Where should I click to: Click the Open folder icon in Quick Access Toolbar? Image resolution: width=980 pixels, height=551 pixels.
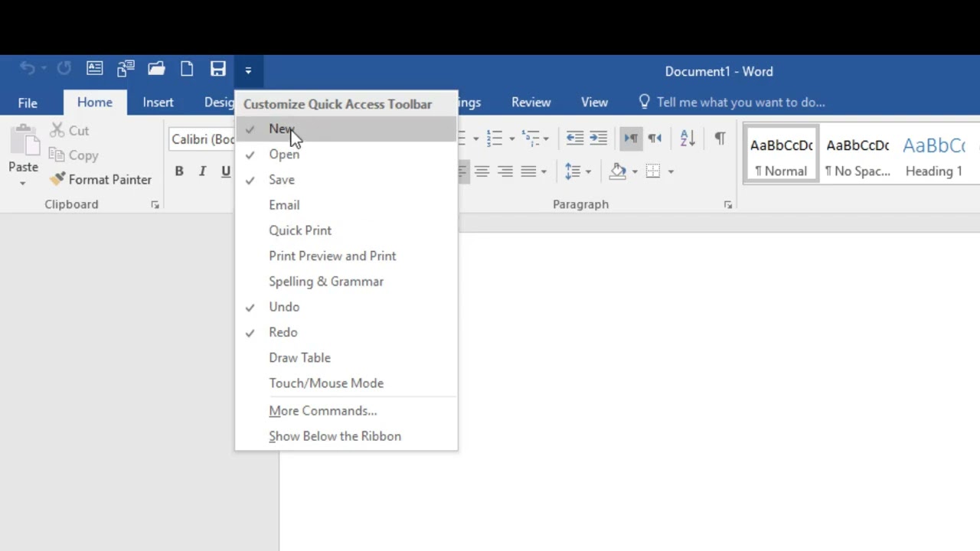click(156, 69)
